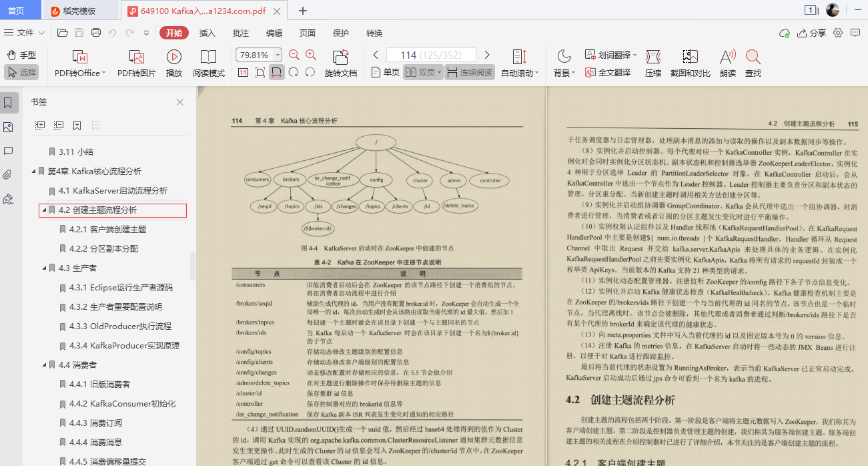The image size is (868, 466).
Task: Switch to single page (单页) view
Action: tap(386, 72)
